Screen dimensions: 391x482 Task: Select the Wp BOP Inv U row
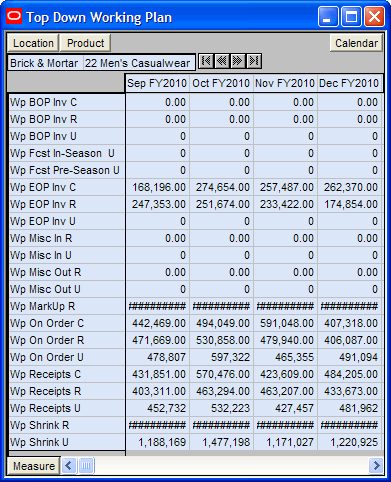pyautogui.click(x=67, y=136)
